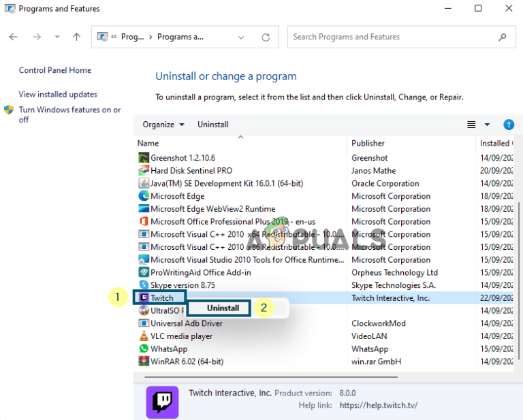Image resolution: width=523 pixels, height=420 pixels.
Task: Go up one folder level
Action: (x=77, y=37)
